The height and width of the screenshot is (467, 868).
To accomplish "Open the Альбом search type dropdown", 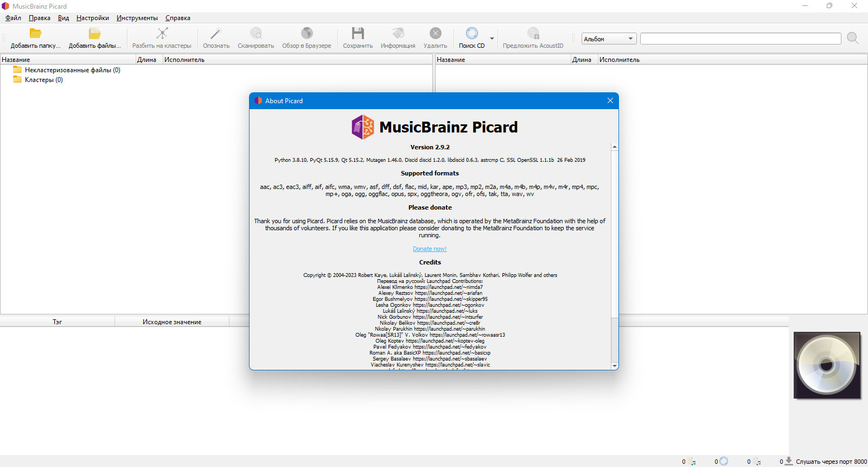I will click(609, 39).
